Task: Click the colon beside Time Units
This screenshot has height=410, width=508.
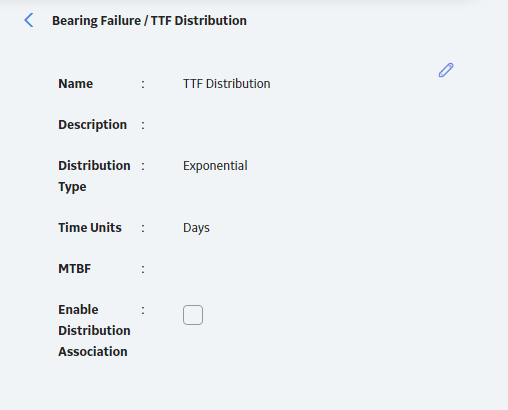Action: click(143, 228)
